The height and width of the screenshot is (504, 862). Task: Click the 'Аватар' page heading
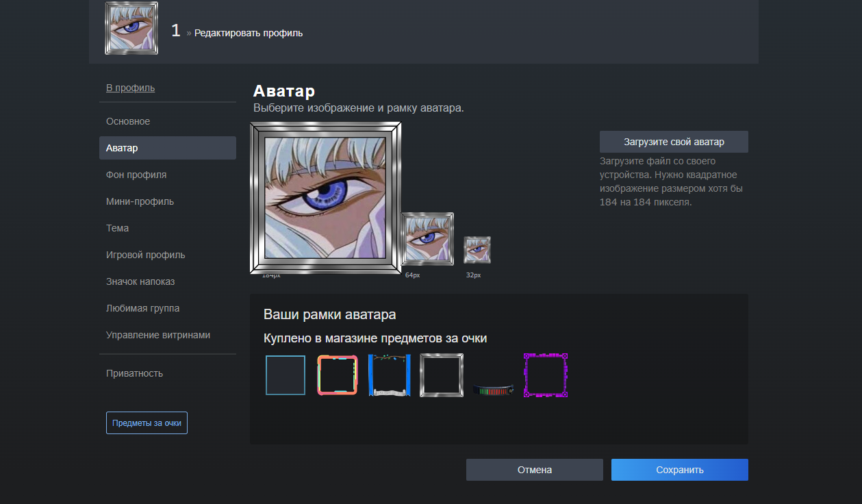point(284,91)
